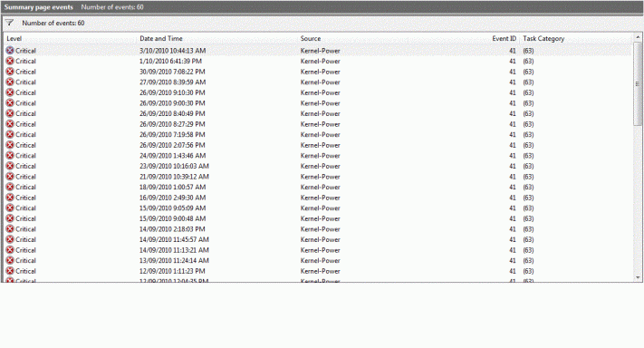Sort by the Event ID column header
Image resolution: width=644 pixels, height=348 pixels.
pos(504,39)
